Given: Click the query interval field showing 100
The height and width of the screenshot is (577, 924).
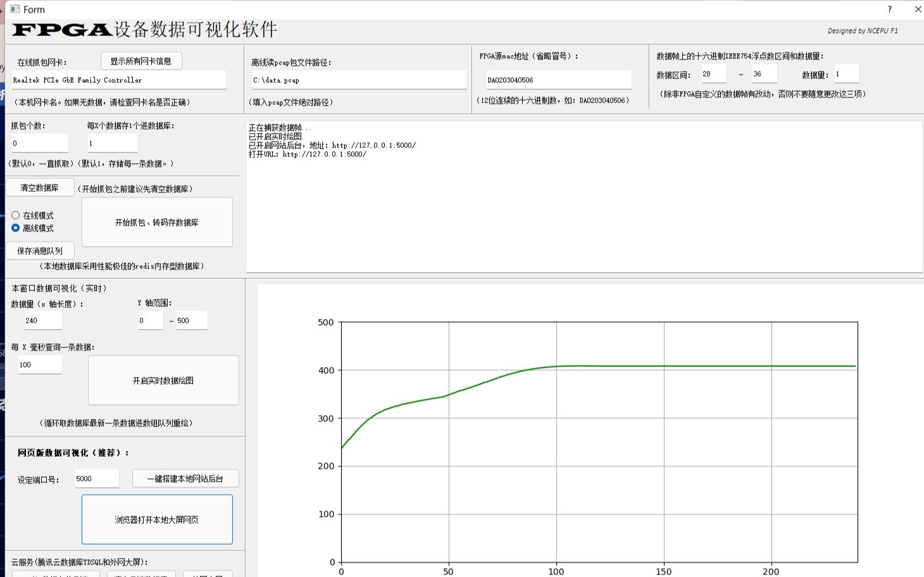Looking at the screenshot, I should coord(39,364).
